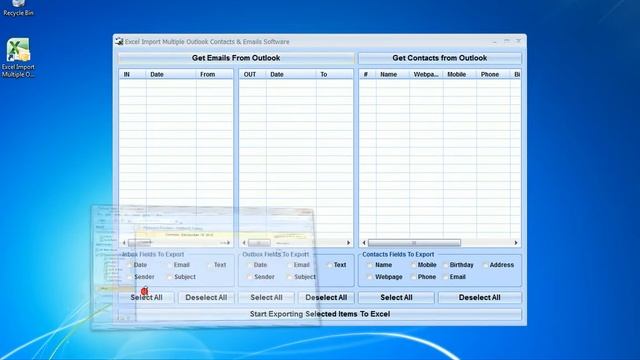This screenshot has height=360, width=640.
Task: Toggle the contacts Email checkbox
Action: click(x=445, y=277)
